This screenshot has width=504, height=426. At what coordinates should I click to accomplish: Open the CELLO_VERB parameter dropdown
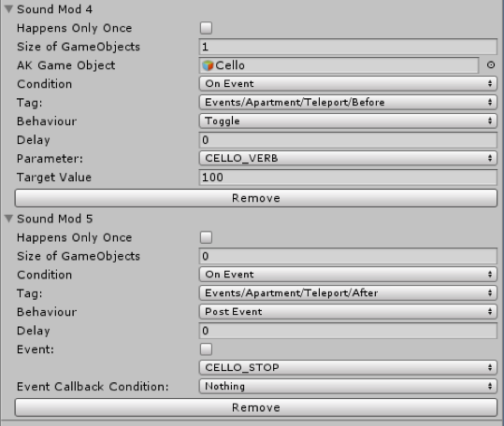(x=348, y=158)
